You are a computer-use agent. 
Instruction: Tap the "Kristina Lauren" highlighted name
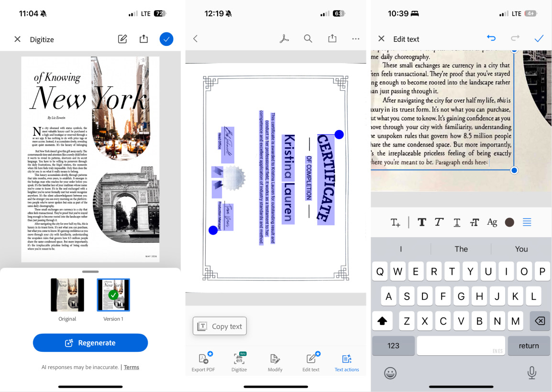(288, 178)
